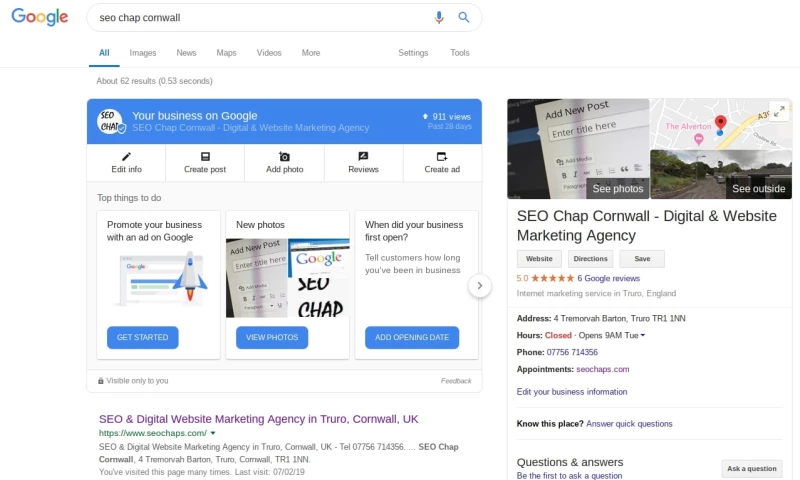Switch to the Maps tab
800x480 pixels.
point(226,53)
